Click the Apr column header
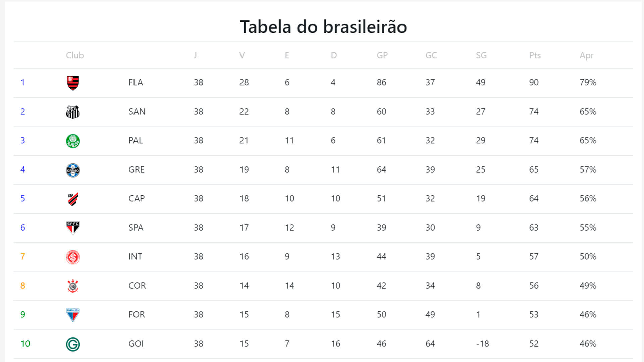Image resolution: width=644 pixels, height=362 pixels. (587, 56)
